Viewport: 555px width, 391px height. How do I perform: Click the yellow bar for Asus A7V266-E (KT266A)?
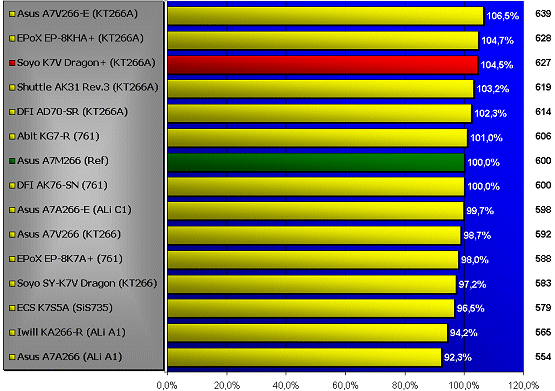(326, 16)
